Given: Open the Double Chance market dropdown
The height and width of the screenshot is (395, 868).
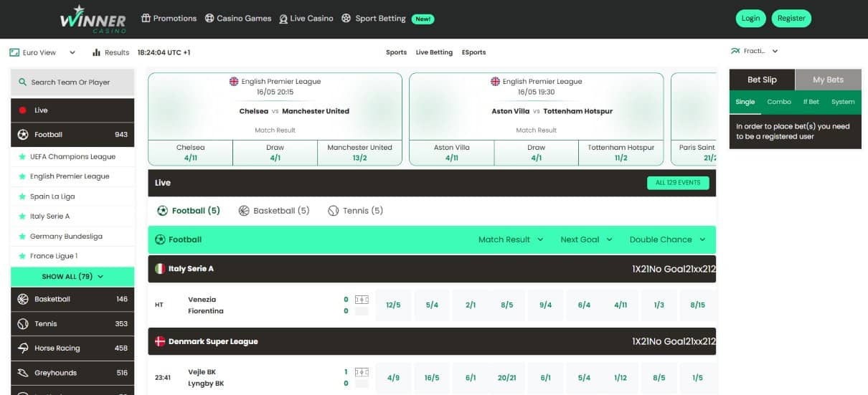Looking at the screenshot, I should (668, 239).
